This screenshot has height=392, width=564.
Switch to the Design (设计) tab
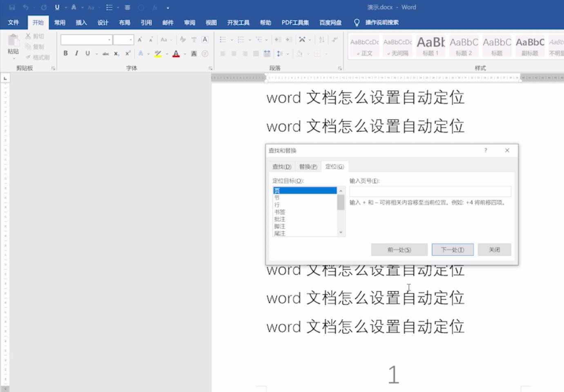point(103,22)
